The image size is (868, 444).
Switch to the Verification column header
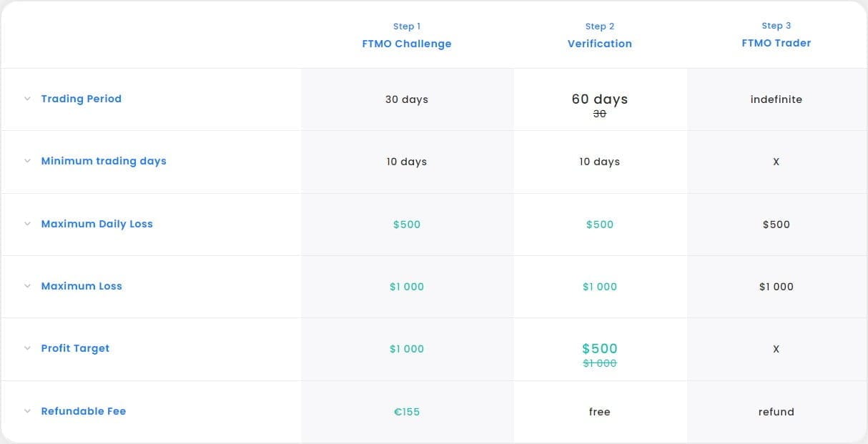(x=599, y=44)
